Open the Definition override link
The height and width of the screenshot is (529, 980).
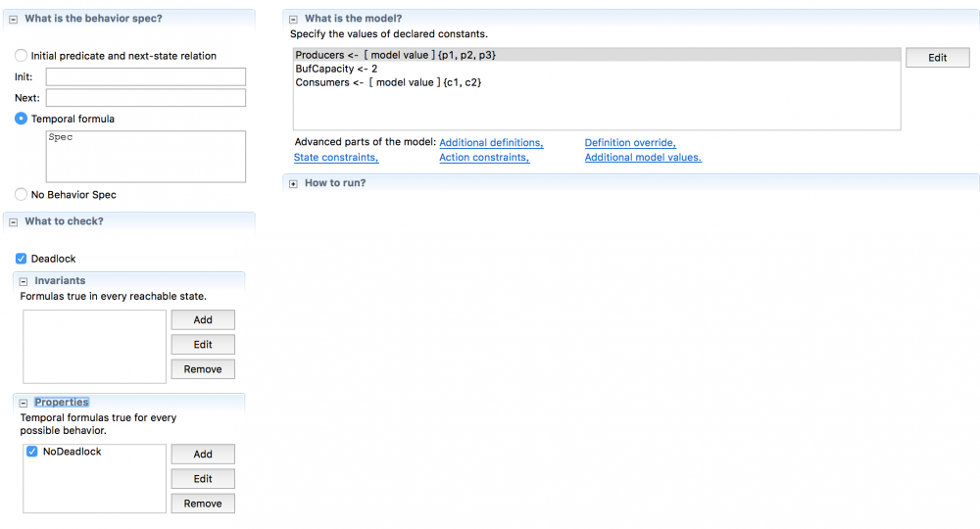[x=630, y=143]
